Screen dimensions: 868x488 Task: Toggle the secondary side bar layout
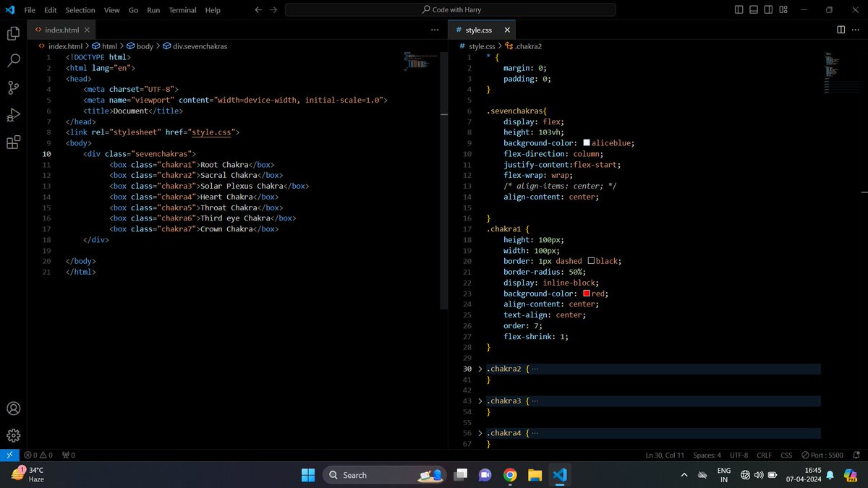tap(769, 10)
